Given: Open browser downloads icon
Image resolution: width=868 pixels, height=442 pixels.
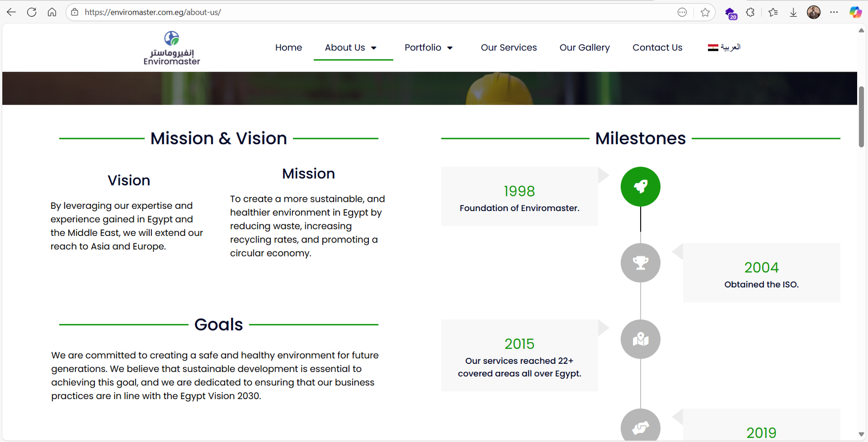Looking at the screenshot, I should click(x=793, y=12).
